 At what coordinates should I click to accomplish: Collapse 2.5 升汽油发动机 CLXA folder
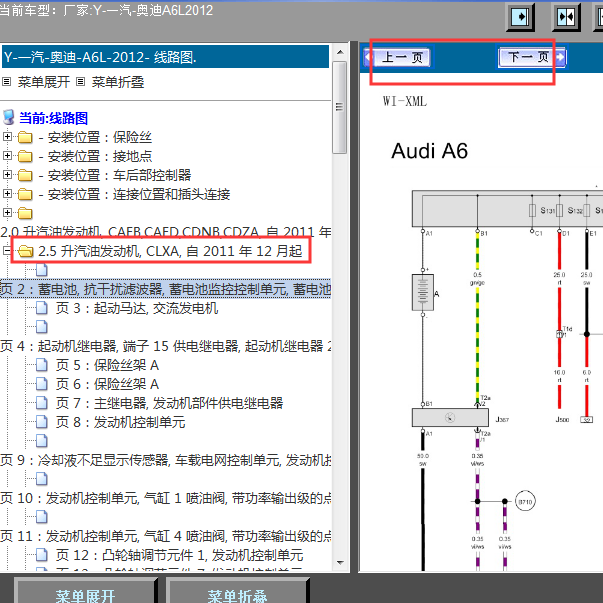[x=7, y=251]
